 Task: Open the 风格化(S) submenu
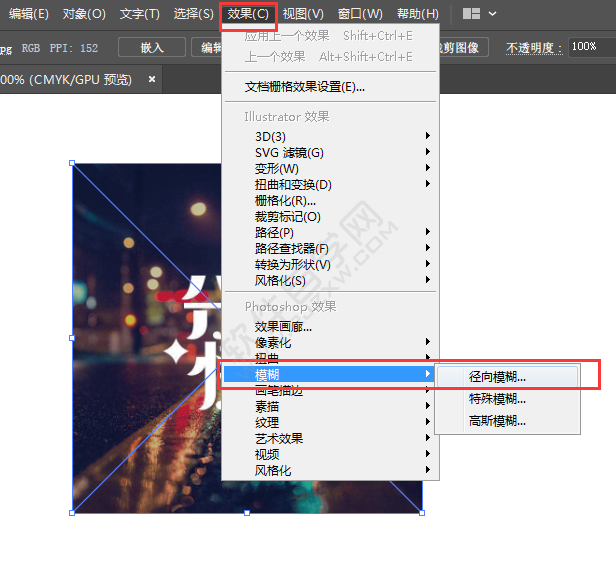coord(330,281)
